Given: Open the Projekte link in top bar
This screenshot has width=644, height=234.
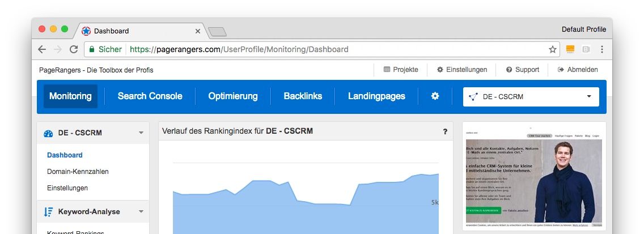Looking at the screenshot, I should [x=401, y=70].
